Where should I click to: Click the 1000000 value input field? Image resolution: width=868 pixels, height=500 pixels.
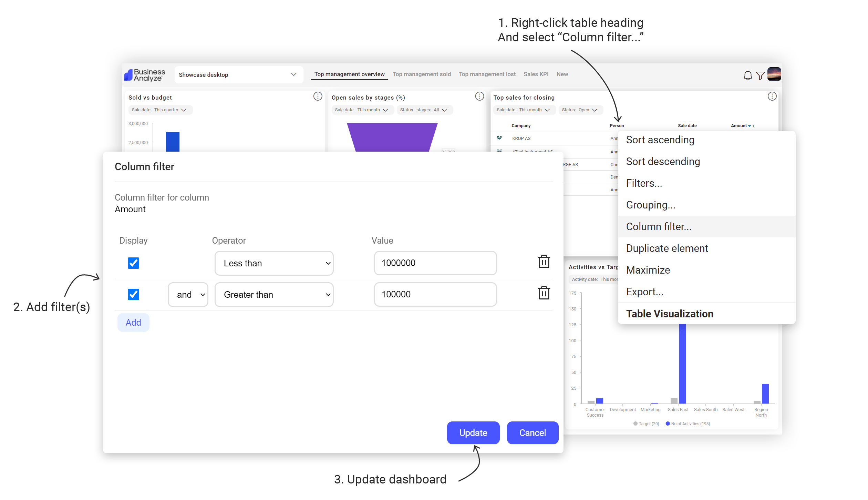tap(435, 263)
